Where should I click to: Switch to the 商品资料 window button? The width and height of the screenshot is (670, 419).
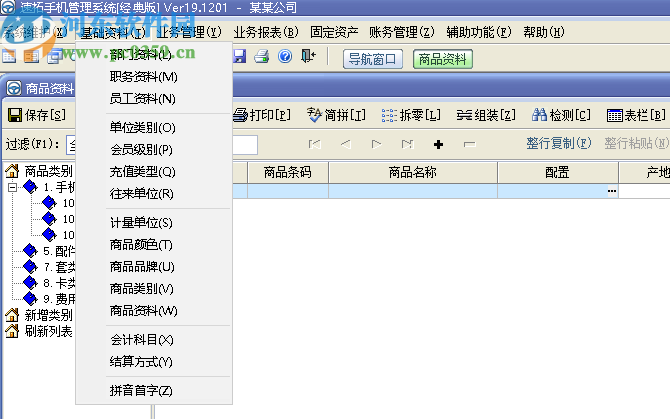(x=443, y=59)
